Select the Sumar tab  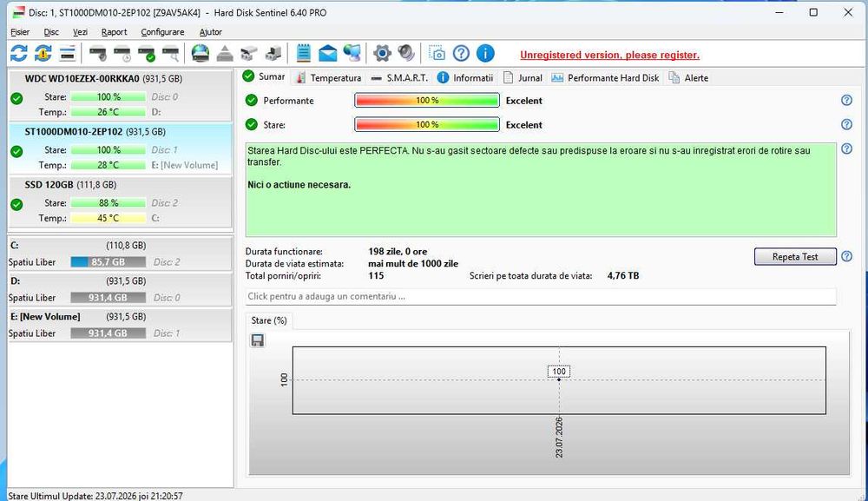(x=264, y=76)
